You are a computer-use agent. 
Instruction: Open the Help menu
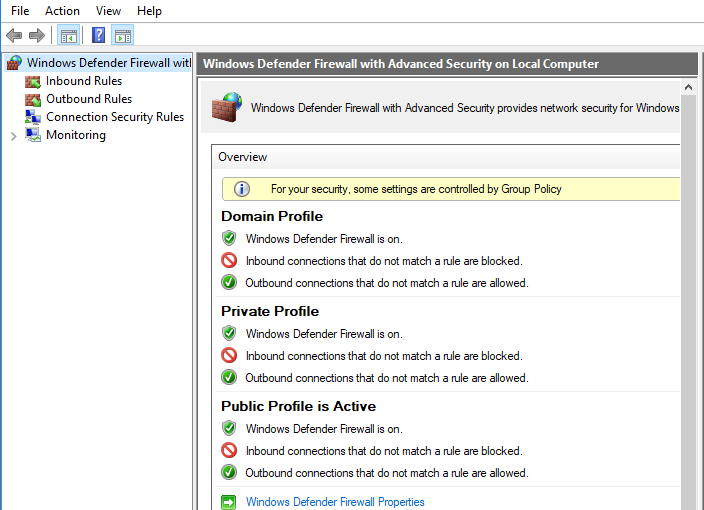pos(149,11)
